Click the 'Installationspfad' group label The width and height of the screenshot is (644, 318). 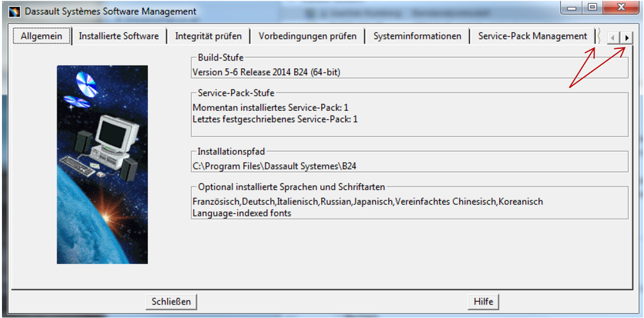[x=231, y=151]
